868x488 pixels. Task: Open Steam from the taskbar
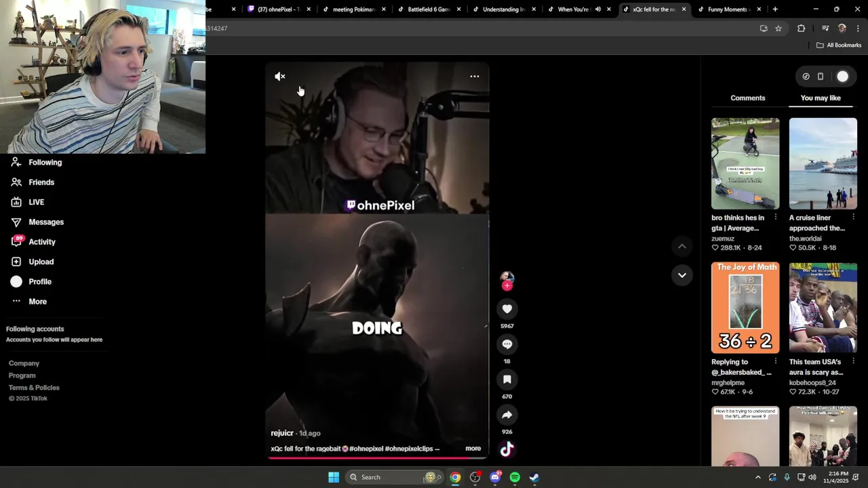click(534, 477)
